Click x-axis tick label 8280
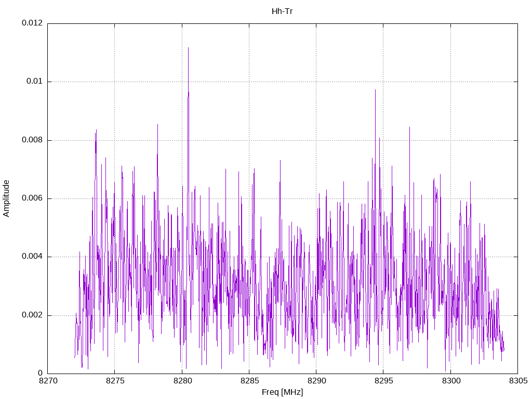The width and height of the screenshot is (532, 399). click(x=182, y=381)
